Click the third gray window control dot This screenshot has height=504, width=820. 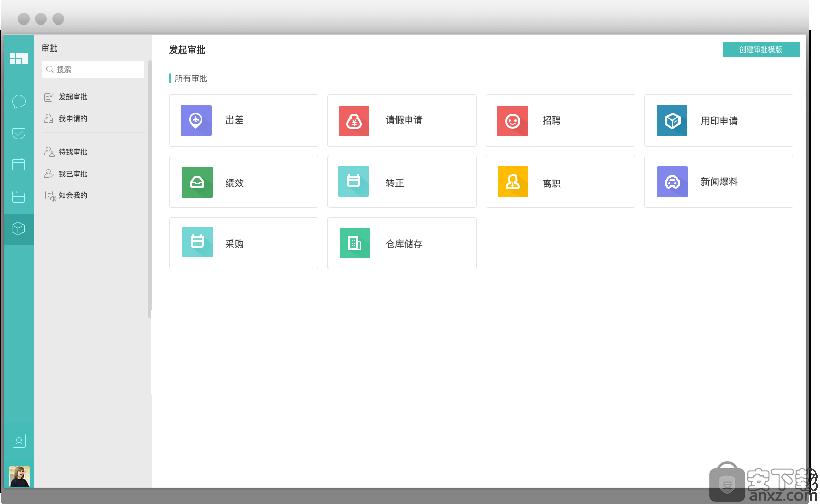coord(58,19)
